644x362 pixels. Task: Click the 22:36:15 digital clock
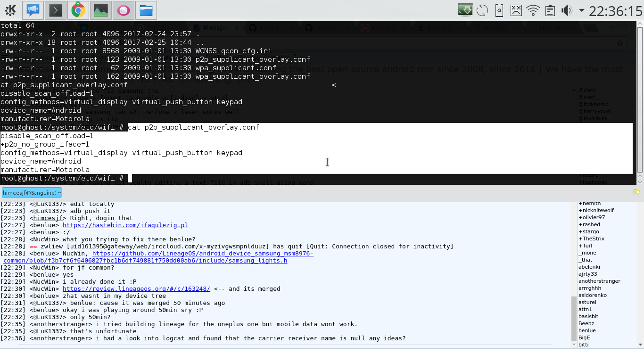pos(615,10)
